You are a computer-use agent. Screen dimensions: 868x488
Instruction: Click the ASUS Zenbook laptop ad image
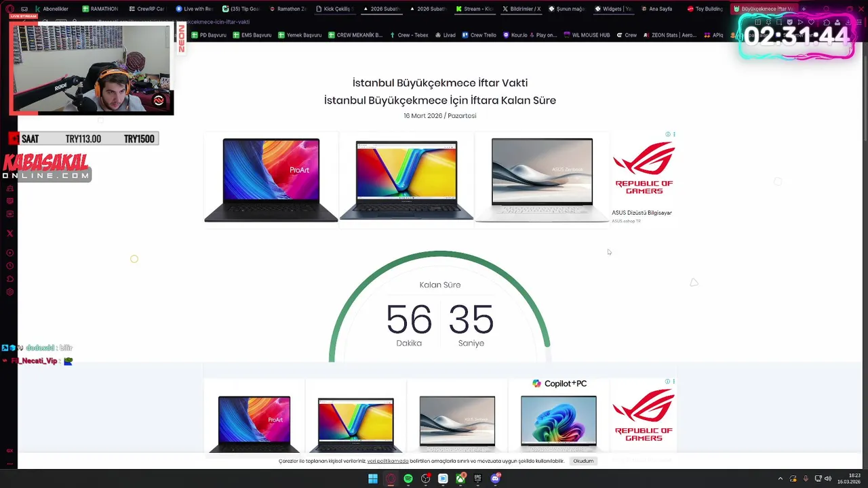tap(542, 180)
